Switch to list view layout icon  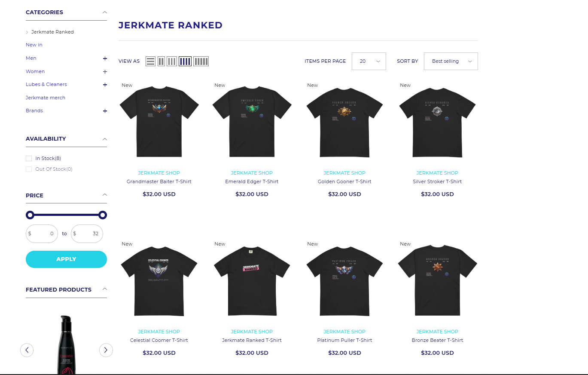[150, 61]
